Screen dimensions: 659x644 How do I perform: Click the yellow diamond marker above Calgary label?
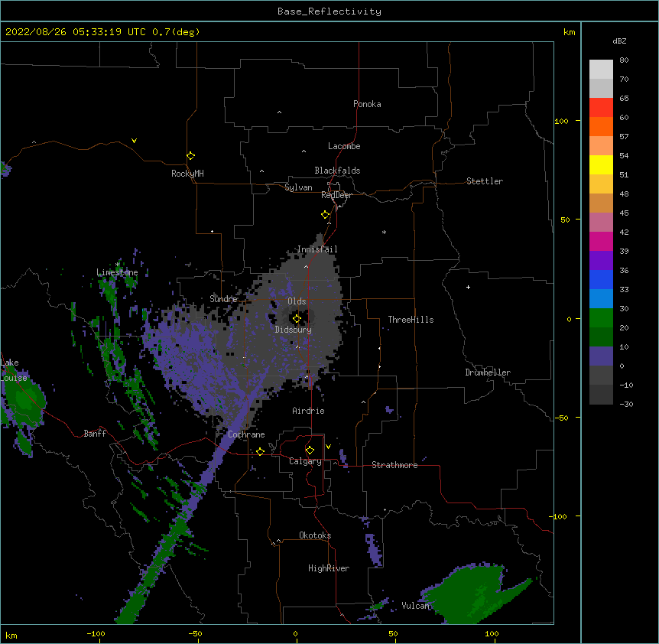pyautogui.click(x=310, y=450)
